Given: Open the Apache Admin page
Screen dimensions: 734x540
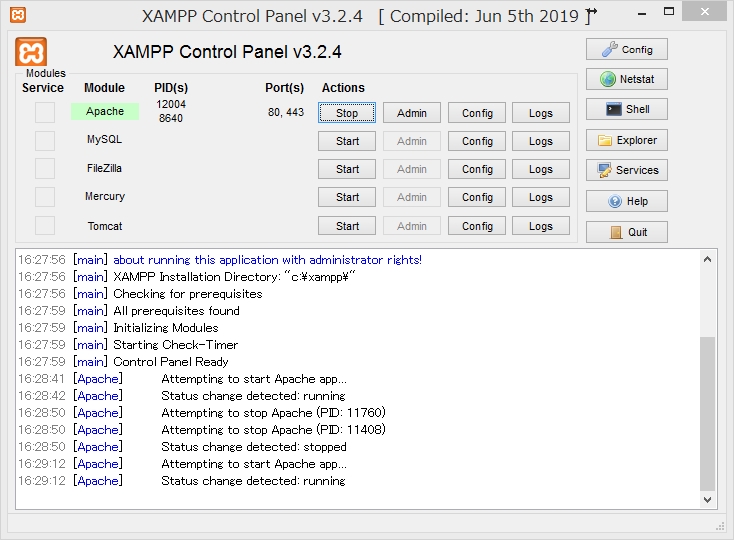Looking at the screenshot, I should 412,113.
